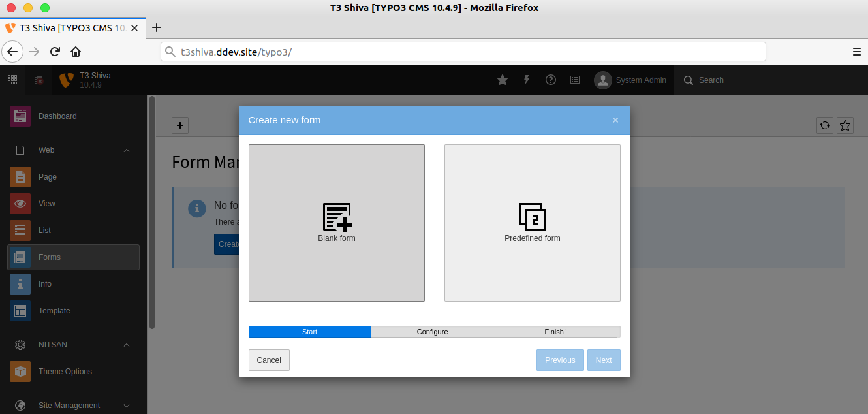Open backend search via magnifier icon
Viewport: 868px width, 414px height.
(x=687, y=80)
